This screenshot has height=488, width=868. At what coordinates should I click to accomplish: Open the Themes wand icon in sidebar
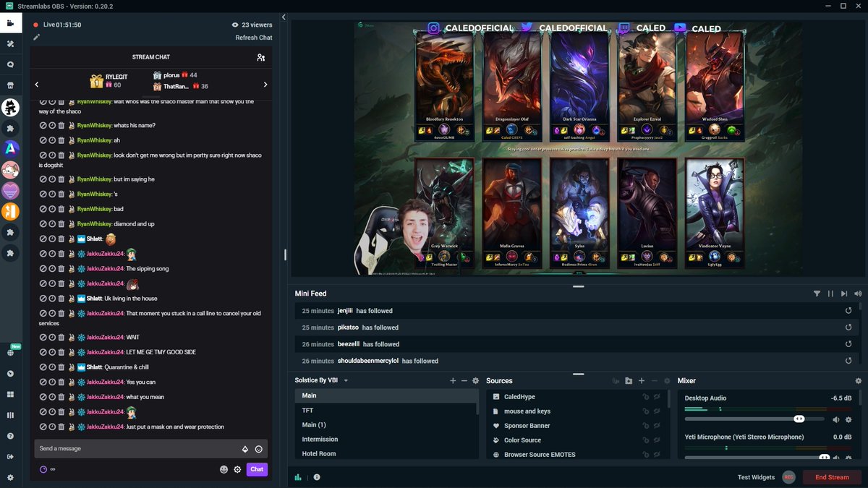pyautogui.click(x=10, y=44)
